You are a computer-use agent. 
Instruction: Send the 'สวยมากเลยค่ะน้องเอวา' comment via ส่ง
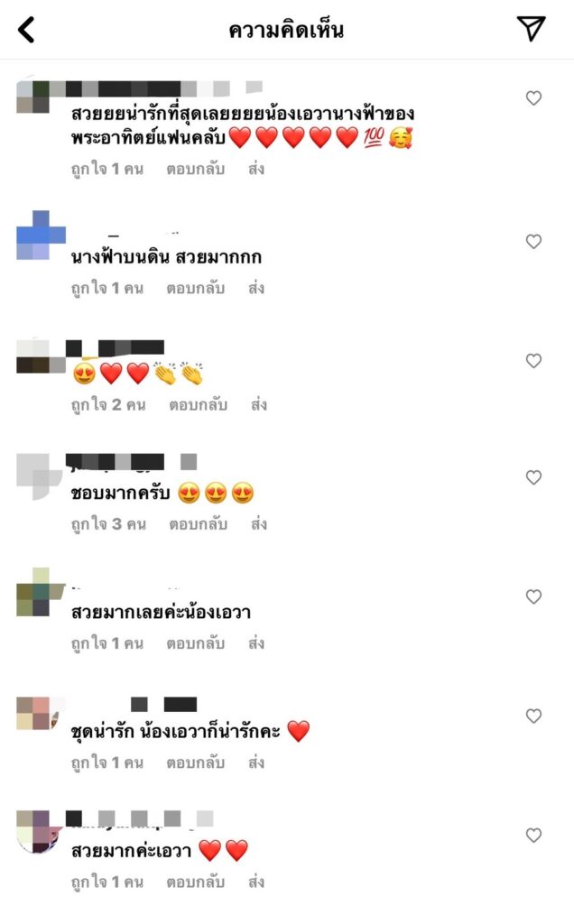pos(256,642)
